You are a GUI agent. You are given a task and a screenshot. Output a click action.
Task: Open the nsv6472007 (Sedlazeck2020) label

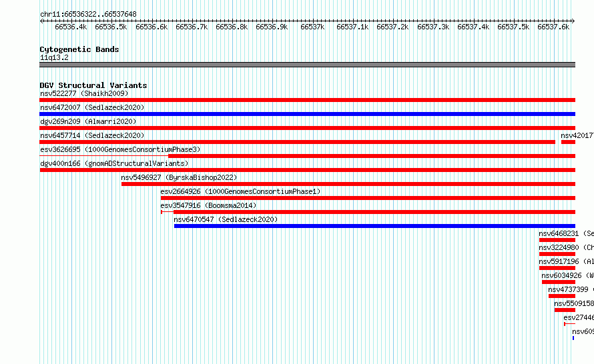[x=92, y=107]
